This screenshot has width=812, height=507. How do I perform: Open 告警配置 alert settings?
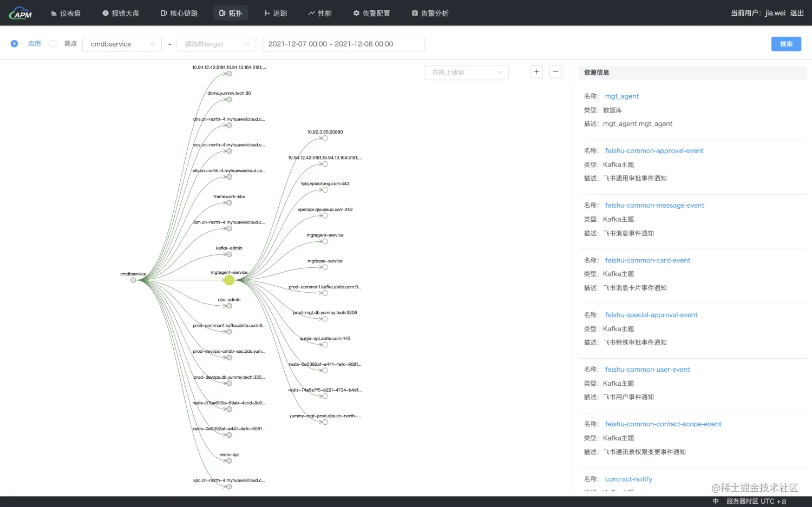pyautogui.click(x=371, y=13)
